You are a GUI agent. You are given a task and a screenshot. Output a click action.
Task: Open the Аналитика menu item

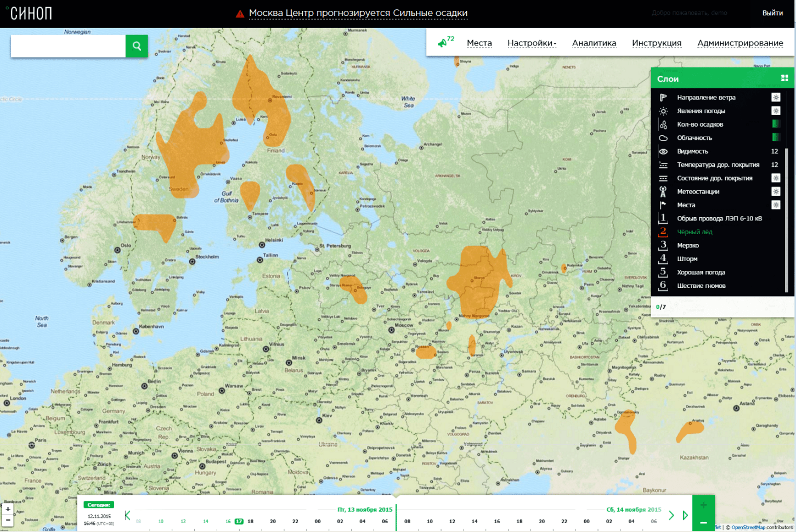tap(594, 43)
